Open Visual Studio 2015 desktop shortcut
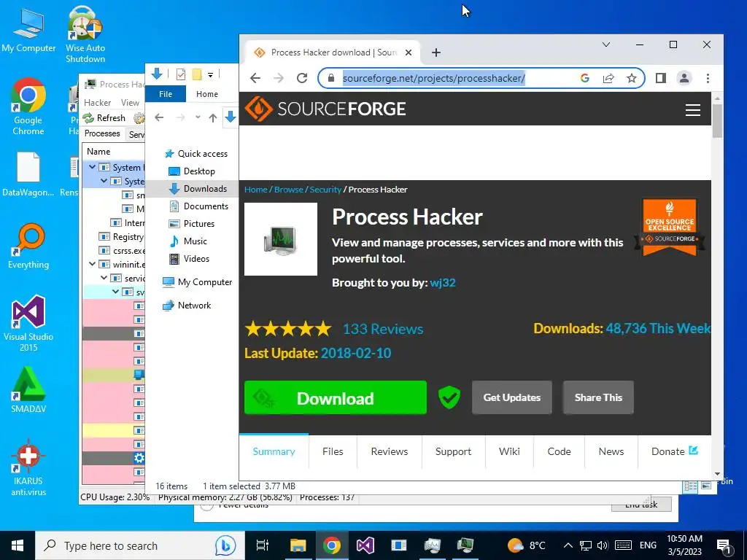Viewport: 747px width, 560px height. [x=28, y=323]
